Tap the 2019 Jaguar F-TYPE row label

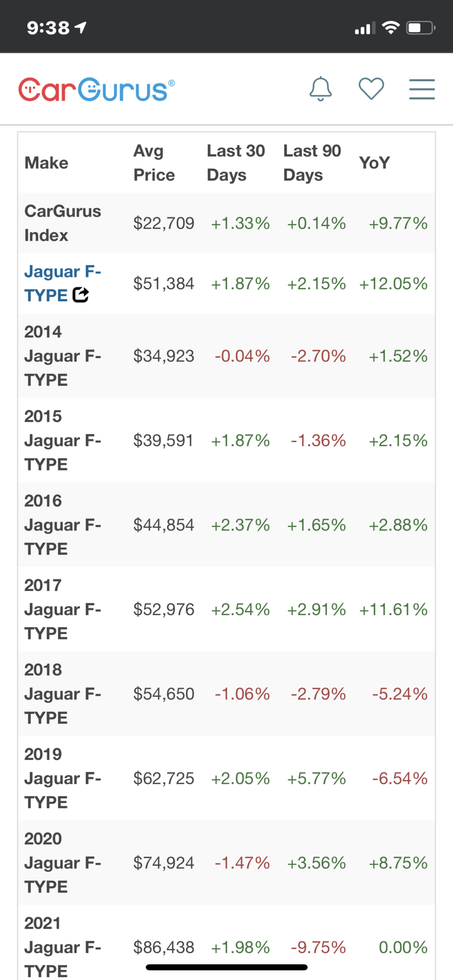[x=62, y=778]
